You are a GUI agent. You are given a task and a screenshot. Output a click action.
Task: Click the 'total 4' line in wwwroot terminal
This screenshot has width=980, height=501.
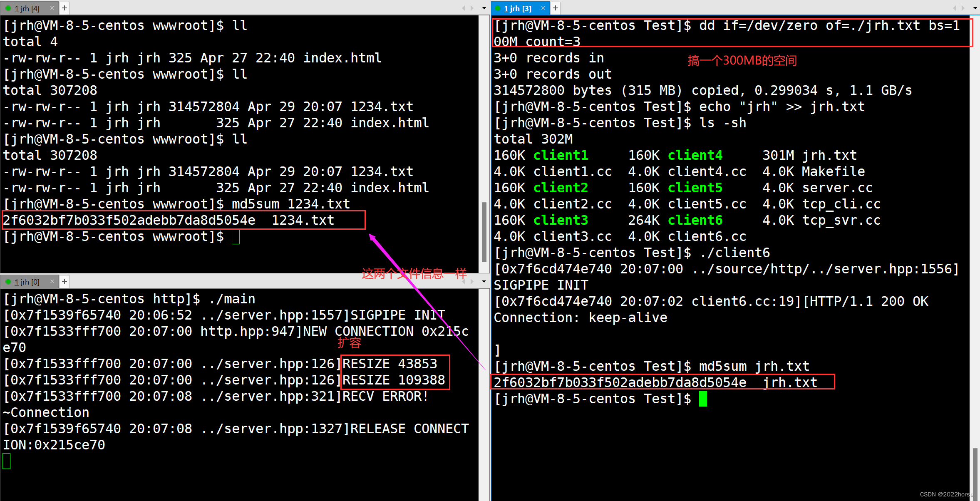click(x=30, y=42)
